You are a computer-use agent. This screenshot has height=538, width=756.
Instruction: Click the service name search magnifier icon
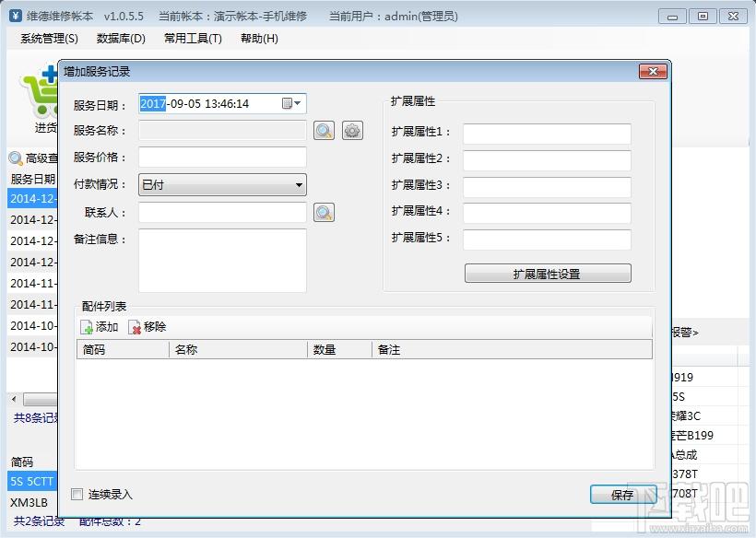324,131
